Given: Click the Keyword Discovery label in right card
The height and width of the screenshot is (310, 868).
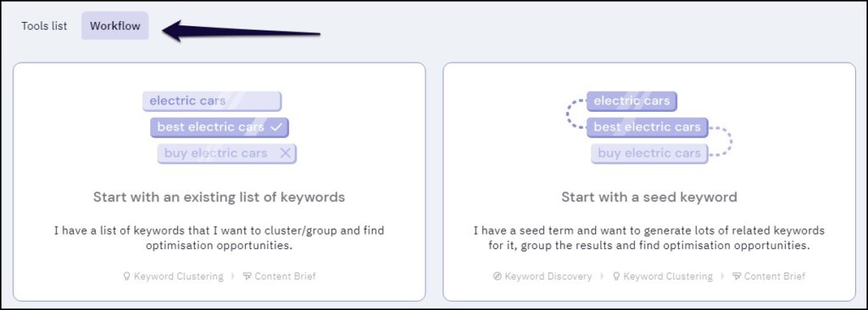Looking at the screenshot, I should point(548,276).
